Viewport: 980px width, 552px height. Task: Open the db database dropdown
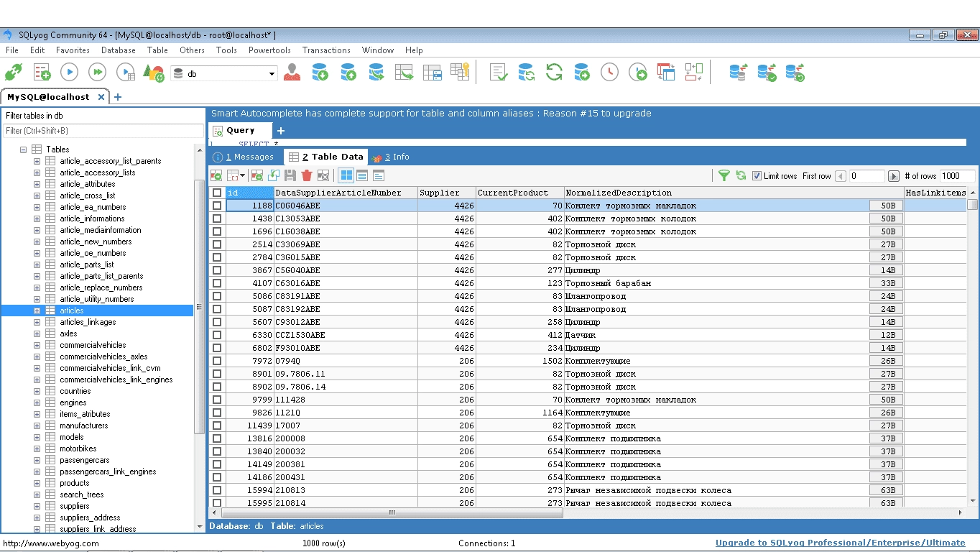tap(272, 73)
